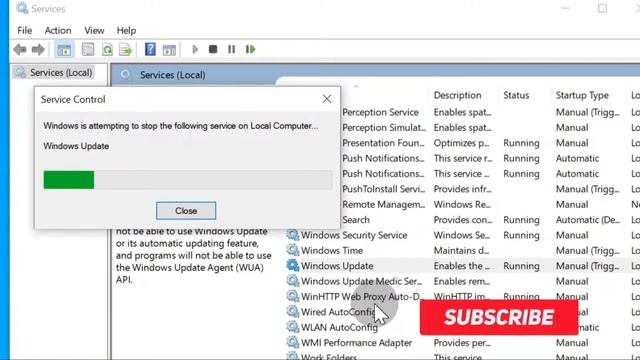Click 'Windows Re...' description of Remote Management

click(x=462, y=204)
